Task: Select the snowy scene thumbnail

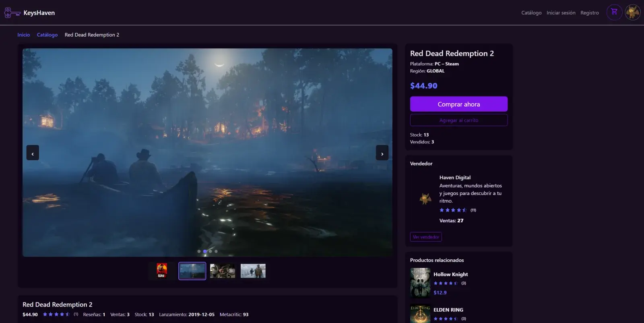Action: coord(253,271)
